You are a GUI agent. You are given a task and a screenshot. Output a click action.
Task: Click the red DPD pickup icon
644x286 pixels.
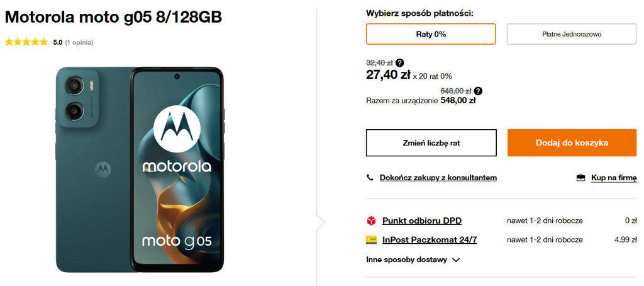[371, 221]
